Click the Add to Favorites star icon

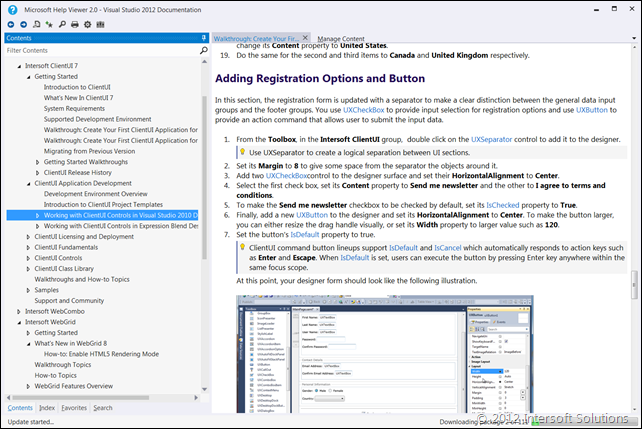[49, 23]
